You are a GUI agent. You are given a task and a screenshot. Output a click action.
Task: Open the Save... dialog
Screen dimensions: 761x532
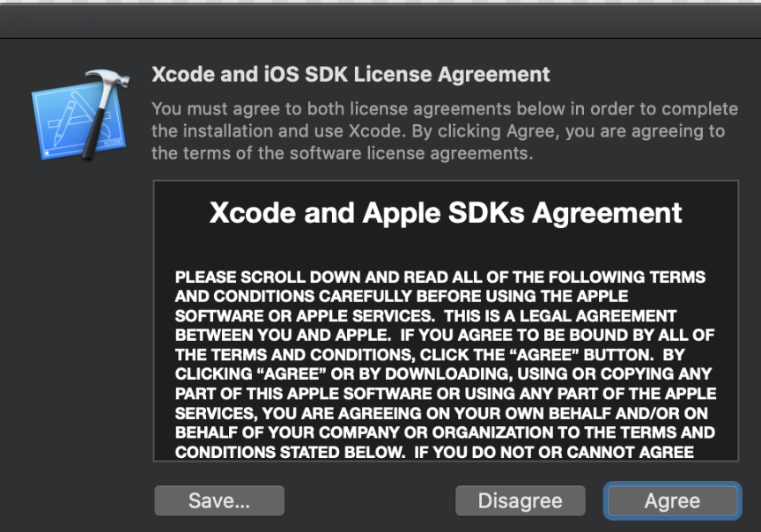coord(218,500)
